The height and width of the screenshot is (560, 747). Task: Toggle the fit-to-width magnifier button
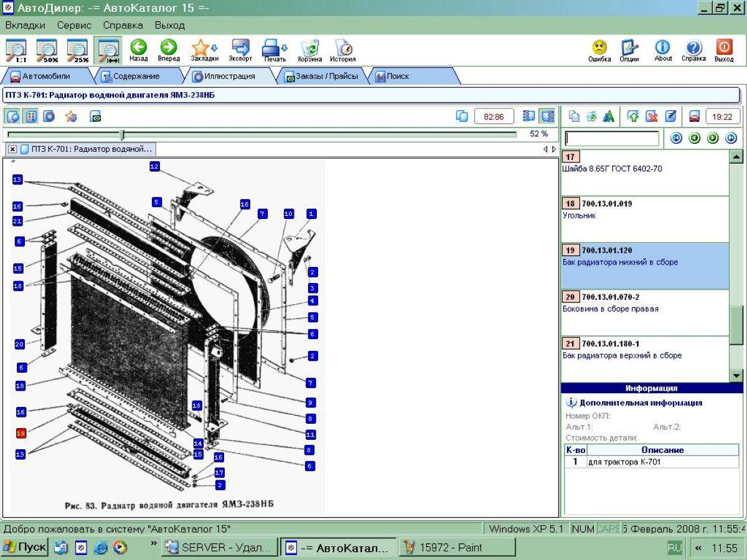coord(108,50)
